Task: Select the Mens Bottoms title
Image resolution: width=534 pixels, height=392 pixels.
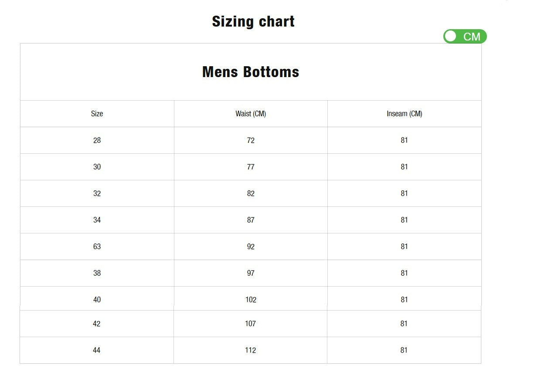Action: tap(250, 72)
